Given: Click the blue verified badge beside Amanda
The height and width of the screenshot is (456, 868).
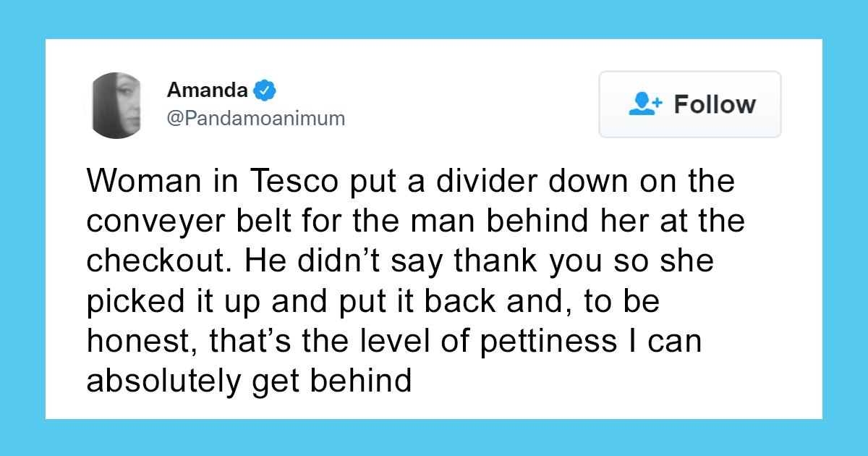Looking at the screenshot, I should tap(265, 91).
